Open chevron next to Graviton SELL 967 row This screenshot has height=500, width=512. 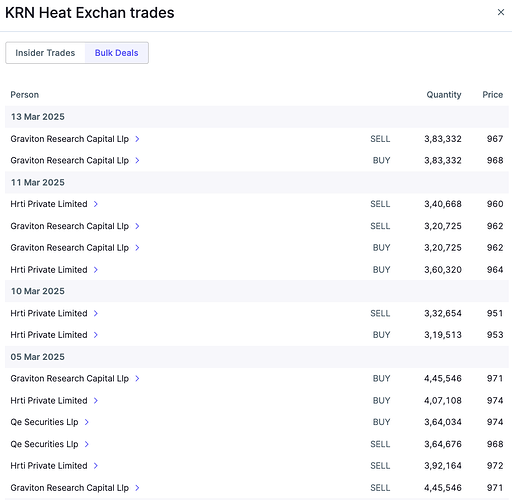[x=137, y=139]
